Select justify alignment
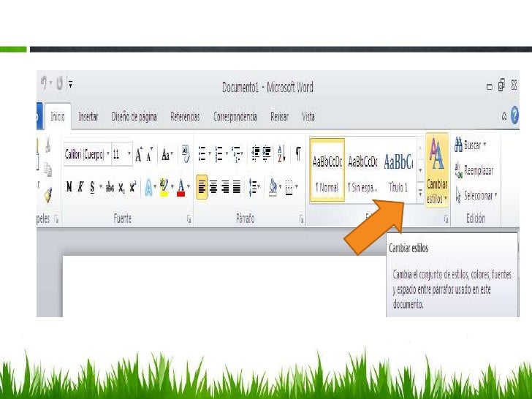This screenshot has height=399, width=532. pos(237,187)
